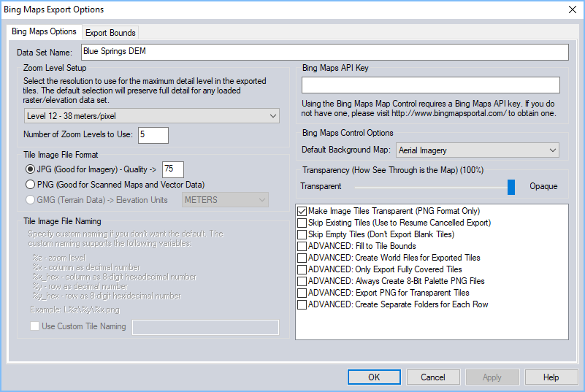
Task: Uncheck Make Image Tiles Transparent option
Action: 302,211
